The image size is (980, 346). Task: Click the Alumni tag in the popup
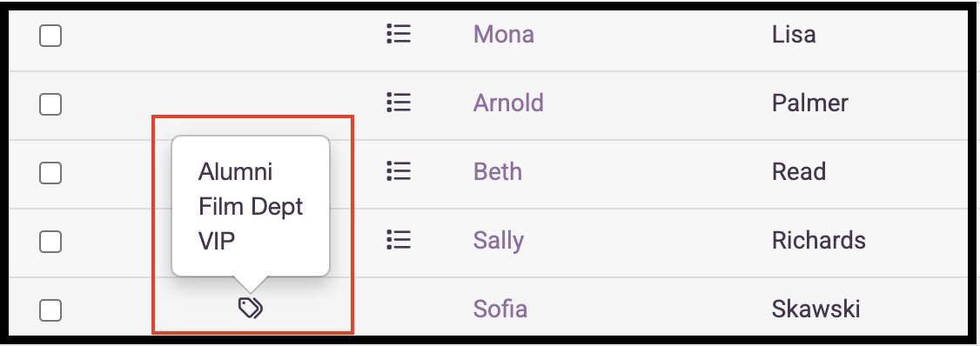tap(236, 172)
